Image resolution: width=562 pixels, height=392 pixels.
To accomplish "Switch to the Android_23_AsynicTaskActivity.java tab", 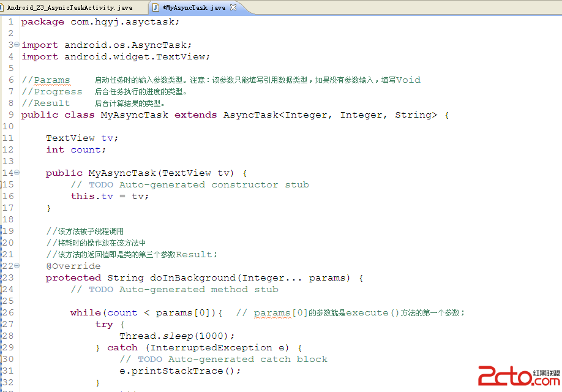I will point(70,7).
